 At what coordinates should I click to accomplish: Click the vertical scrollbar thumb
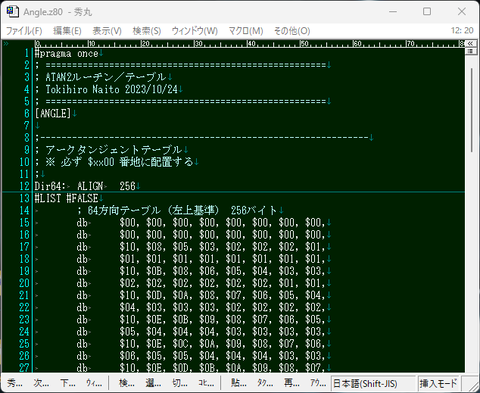(x=472, y=110)
